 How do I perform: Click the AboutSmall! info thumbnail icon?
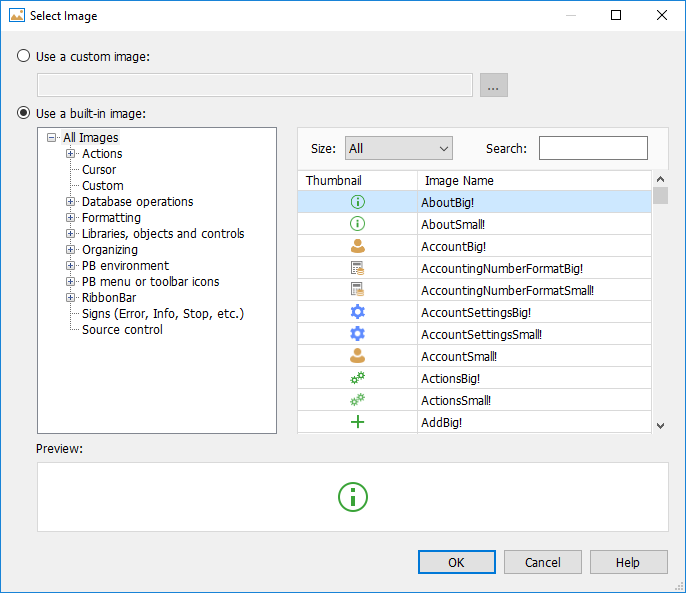click(357, 224)
